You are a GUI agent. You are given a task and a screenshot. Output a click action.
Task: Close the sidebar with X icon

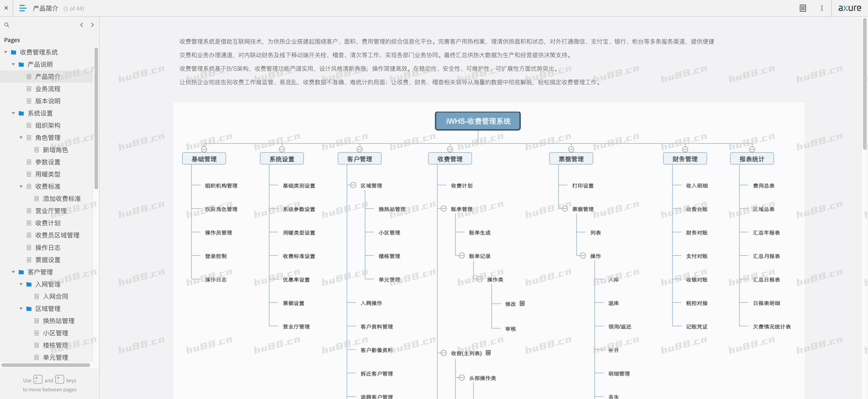click(6, 8)
